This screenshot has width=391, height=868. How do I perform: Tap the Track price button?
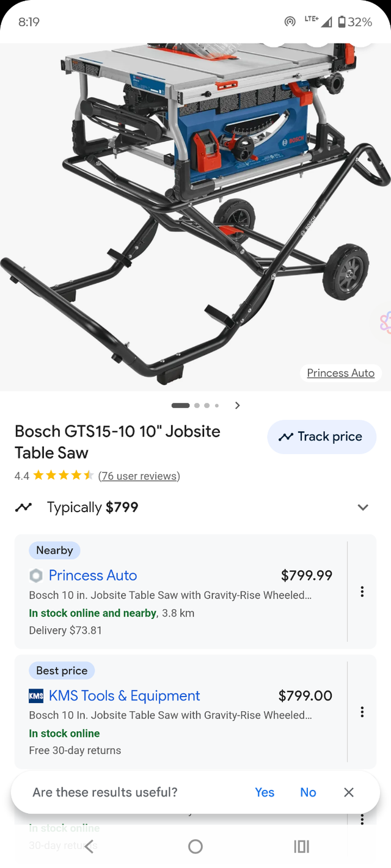click(x=321, y=436)
